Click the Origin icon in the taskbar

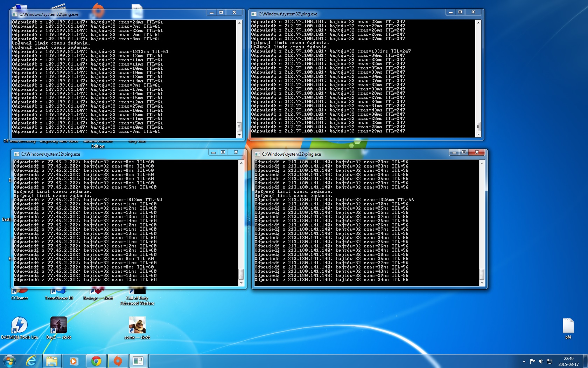pos(118,361)
